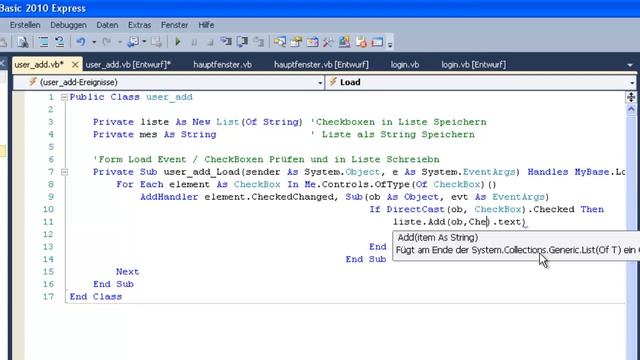Open the Error List toolbar icon
The image size is (640, 360).
[x=361, y=42]
